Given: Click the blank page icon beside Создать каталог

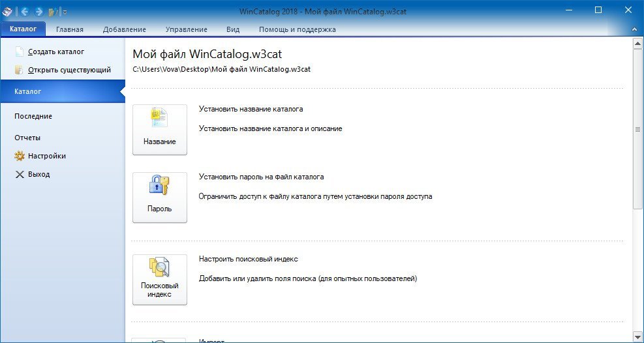Looking at the screenshot, I should (20, 52).
